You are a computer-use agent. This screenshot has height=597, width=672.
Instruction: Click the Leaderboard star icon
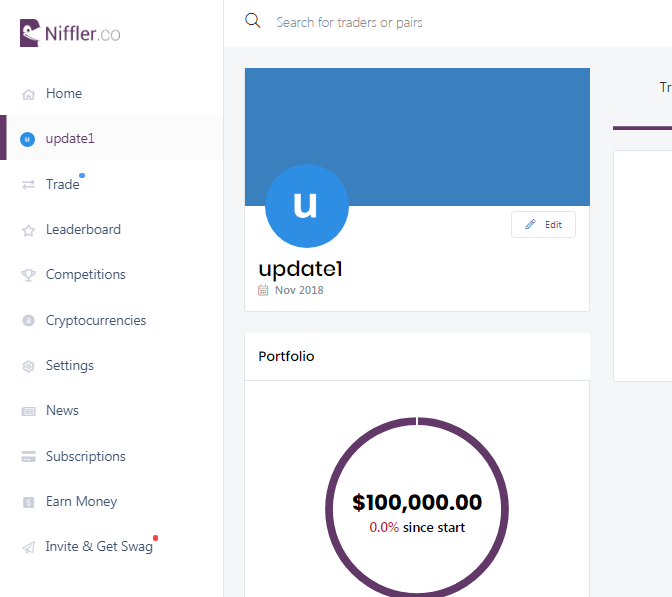click(28, 230)
